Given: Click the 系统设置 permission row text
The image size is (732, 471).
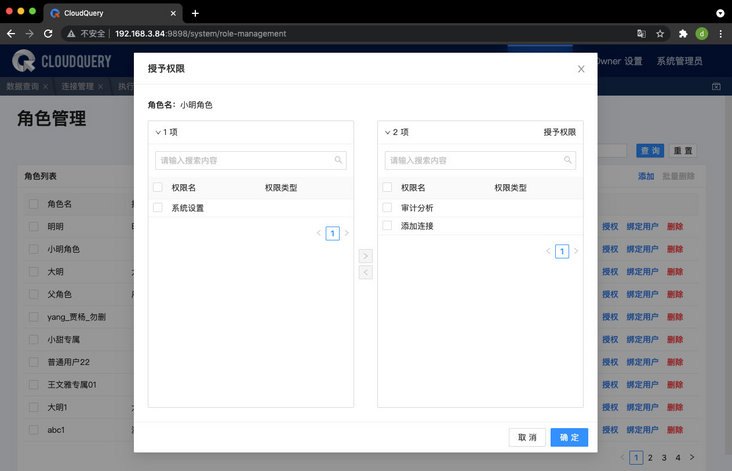Looking at the screenshot, I should pyautogui.click(x=188, y=208).
